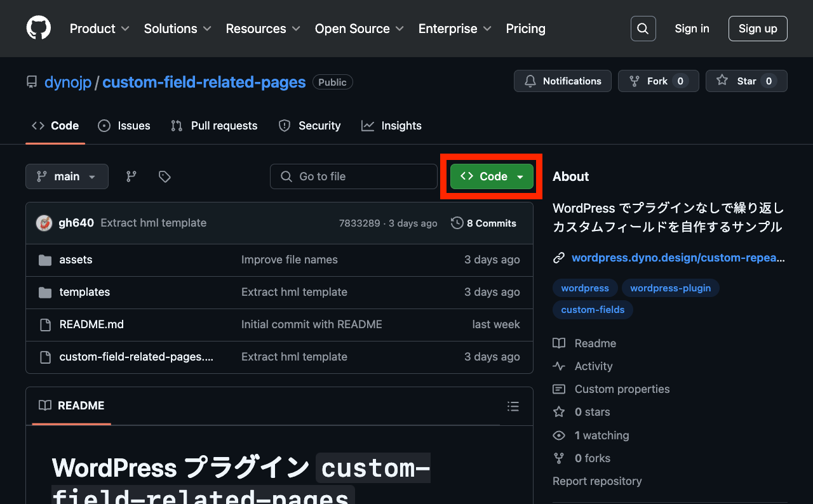
Task: Switch to the Insights tab
Action: [391, 126]
